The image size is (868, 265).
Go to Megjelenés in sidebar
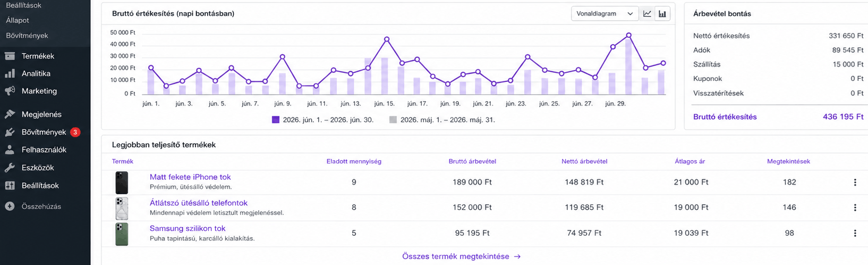(41, 114)
